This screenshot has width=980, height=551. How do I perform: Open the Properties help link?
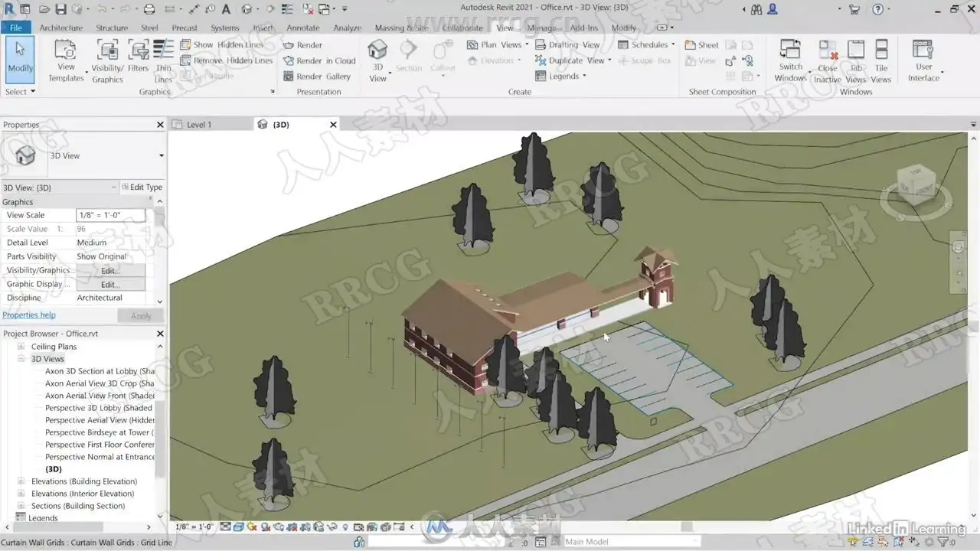coord(29,315)
